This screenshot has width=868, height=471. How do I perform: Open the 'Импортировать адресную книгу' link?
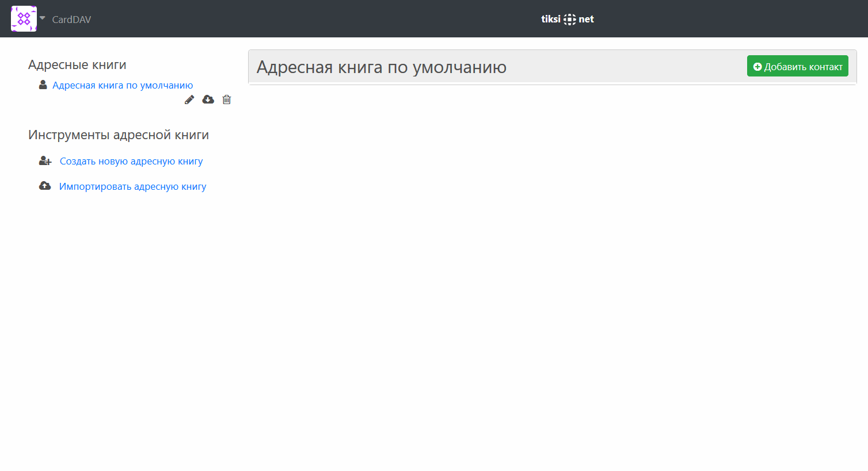pyautogui.click(x=132, y=186)
